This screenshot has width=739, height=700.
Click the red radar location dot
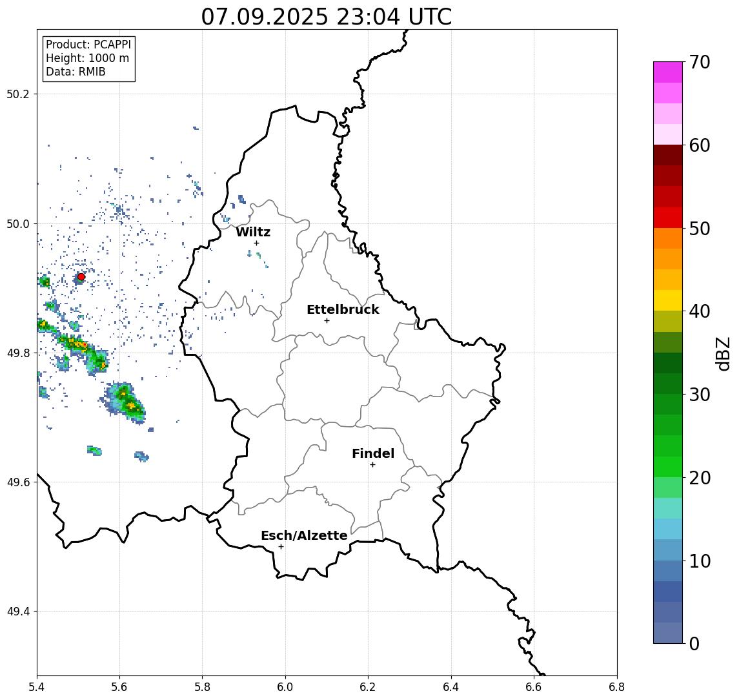81,277
